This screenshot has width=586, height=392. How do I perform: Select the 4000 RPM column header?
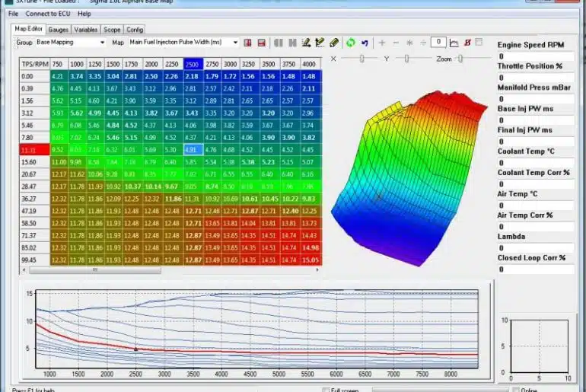(x=311, y=64)
